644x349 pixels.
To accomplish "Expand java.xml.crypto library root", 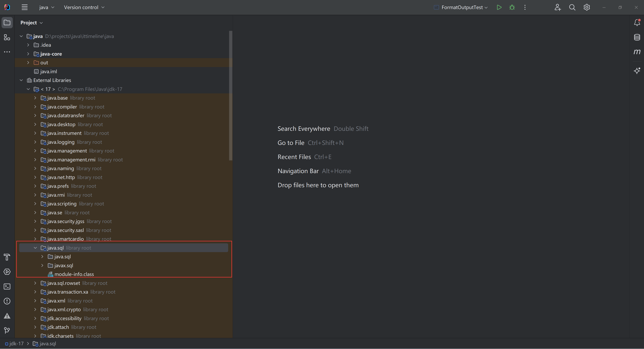I will coord(35,309).
